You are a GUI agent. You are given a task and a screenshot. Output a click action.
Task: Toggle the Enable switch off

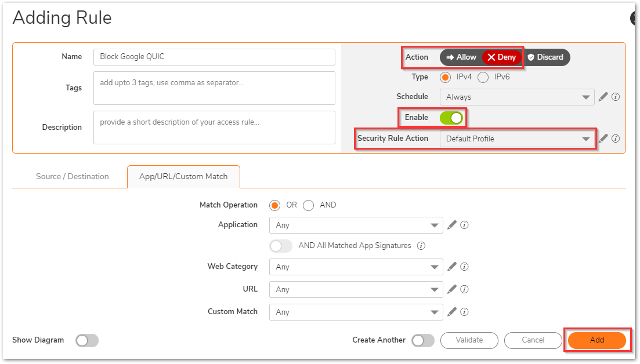(451, 118)
